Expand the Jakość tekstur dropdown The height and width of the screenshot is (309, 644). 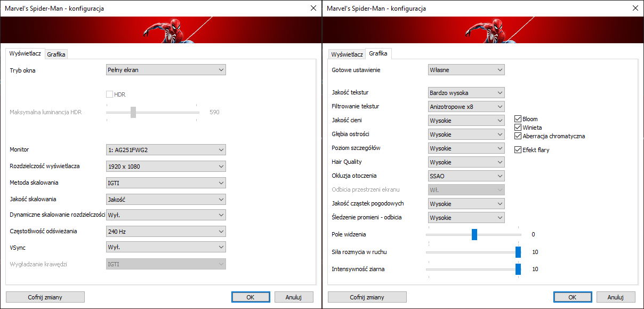(x=466, y=92)
